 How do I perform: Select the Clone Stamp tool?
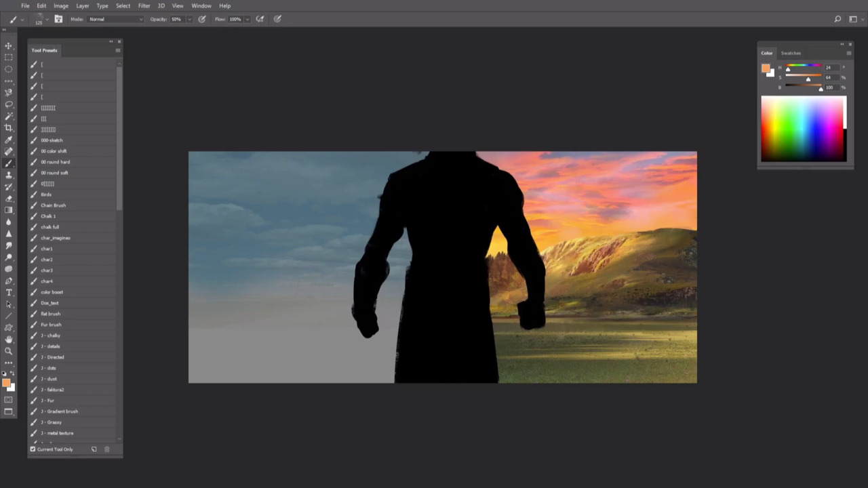pyautogui.click(x=9, y=175)
